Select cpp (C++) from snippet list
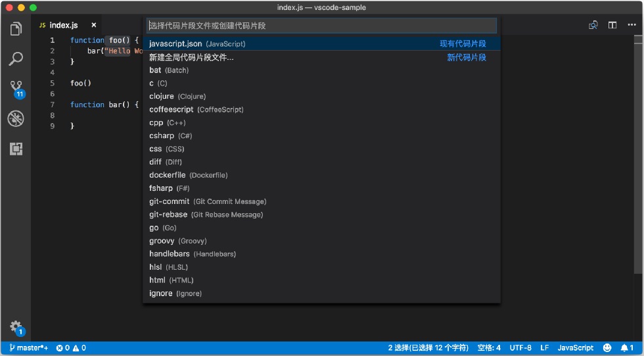This screenshot has height=356, width=644. [x=321, y=122]
